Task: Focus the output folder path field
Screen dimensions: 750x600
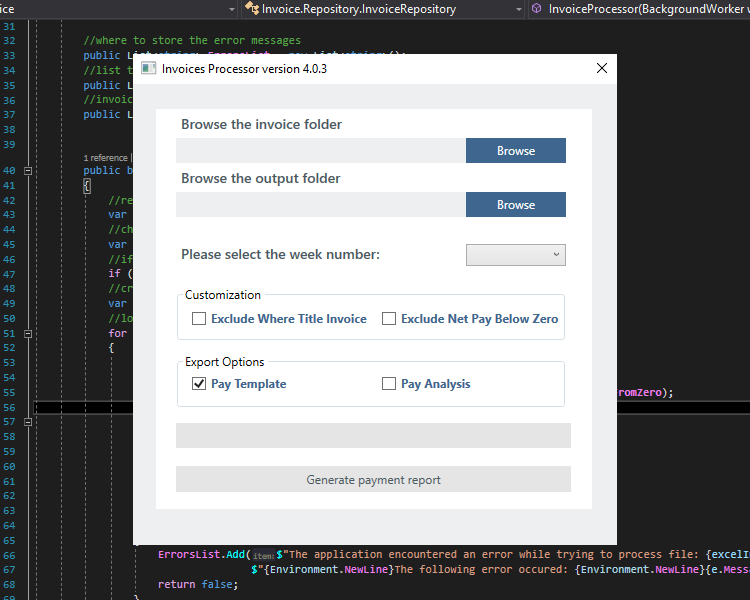Action: [x=320, y=205]
